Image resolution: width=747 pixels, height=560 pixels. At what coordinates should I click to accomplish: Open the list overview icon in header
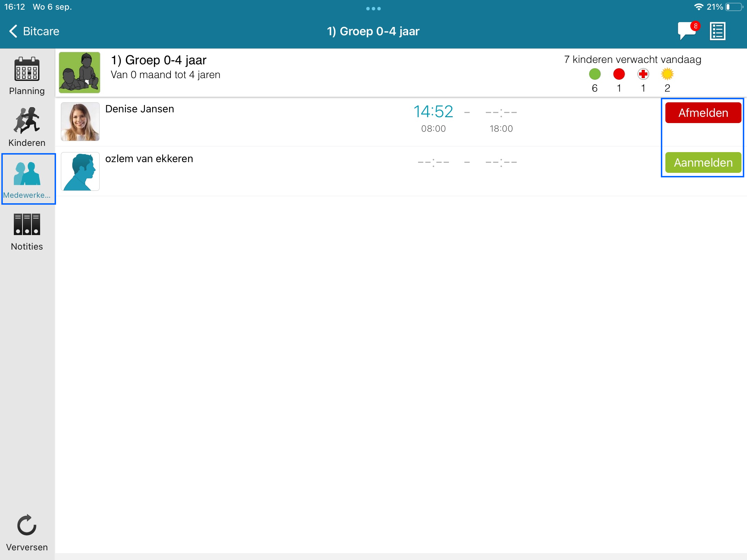[x=717, y=31]
